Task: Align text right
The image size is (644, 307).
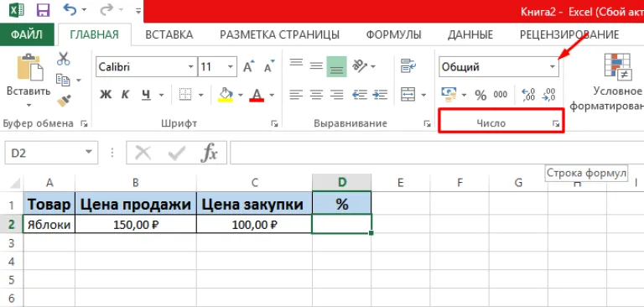Action: [337, 95]
